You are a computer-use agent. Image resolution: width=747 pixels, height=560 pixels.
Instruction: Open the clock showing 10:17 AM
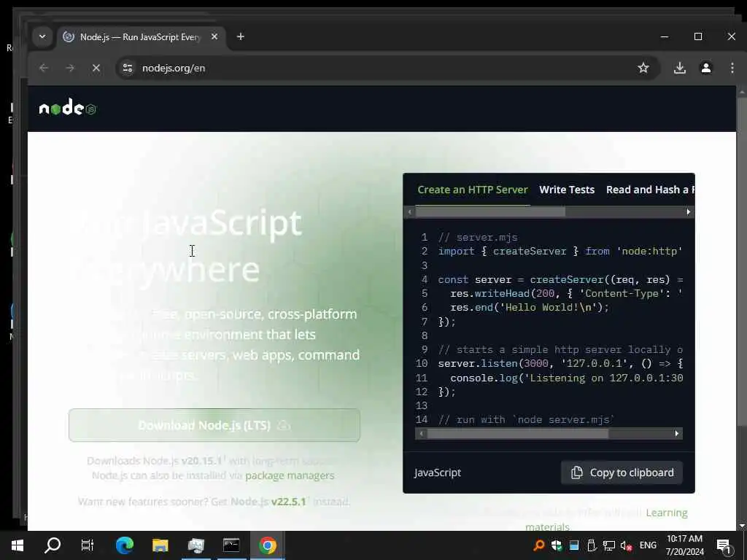(x=684, y=545)
